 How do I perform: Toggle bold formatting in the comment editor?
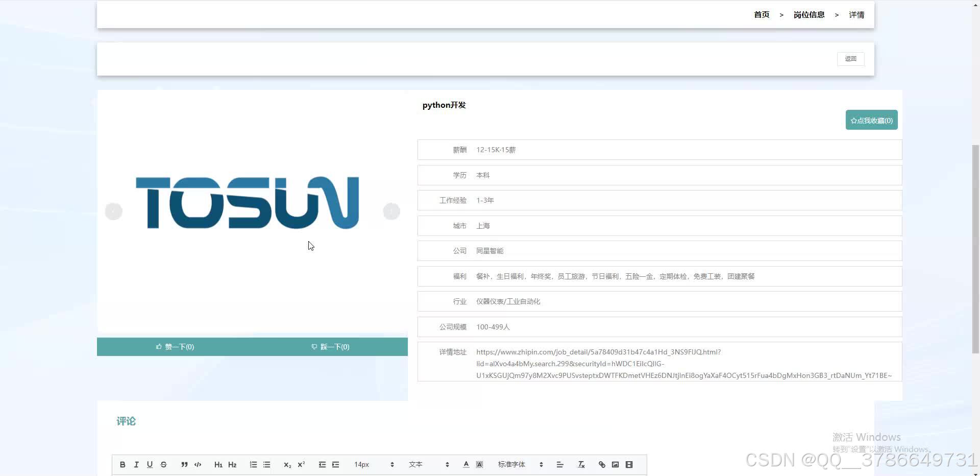122,464
